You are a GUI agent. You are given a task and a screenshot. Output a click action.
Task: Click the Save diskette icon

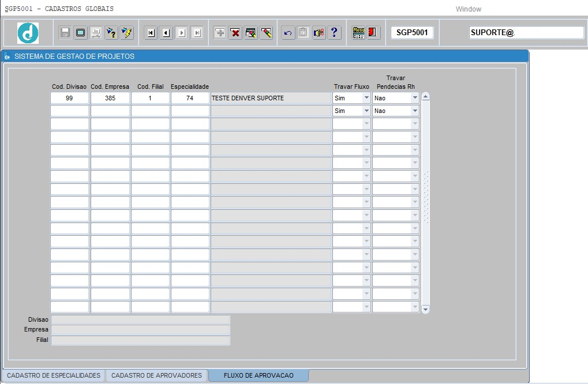65,33
